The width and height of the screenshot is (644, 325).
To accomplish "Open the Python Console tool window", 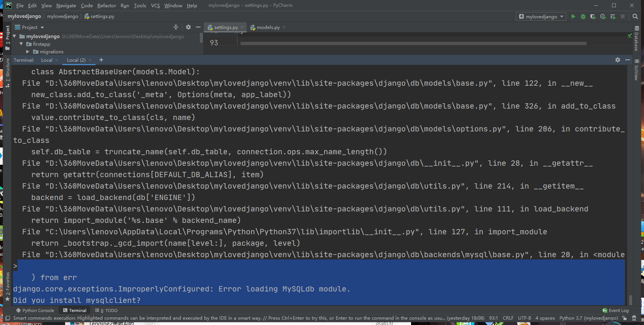I will tap(35, 311).
